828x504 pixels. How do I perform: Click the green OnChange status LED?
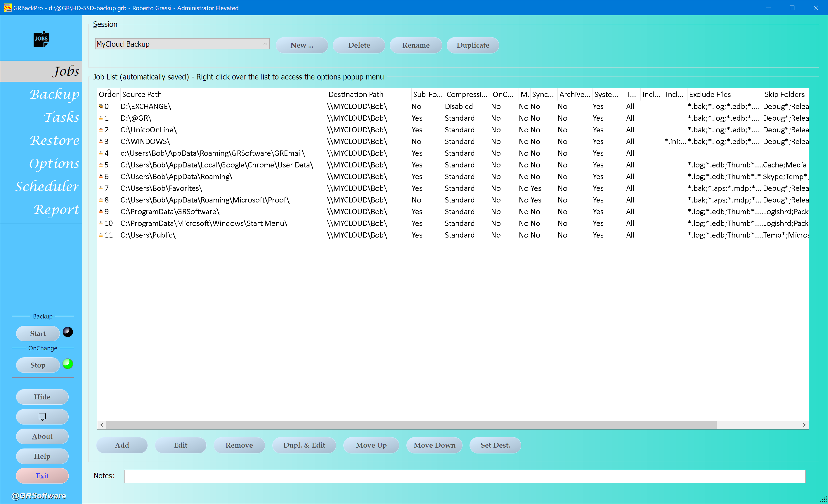point(67,364)
